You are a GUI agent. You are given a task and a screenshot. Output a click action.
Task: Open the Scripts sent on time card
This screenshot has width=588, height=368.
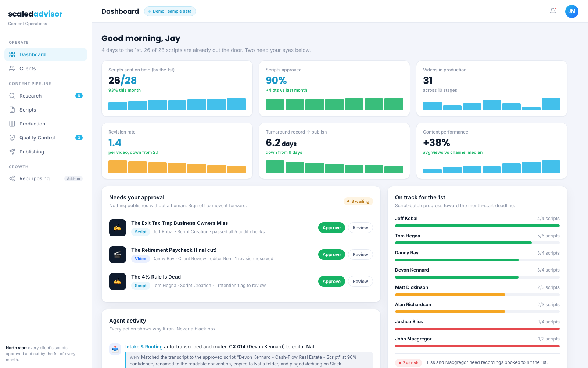pos(177,89)
